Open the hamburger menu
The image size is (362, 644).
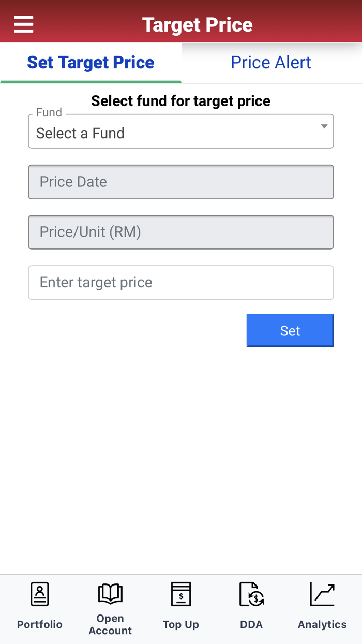[x=24, y=24]
